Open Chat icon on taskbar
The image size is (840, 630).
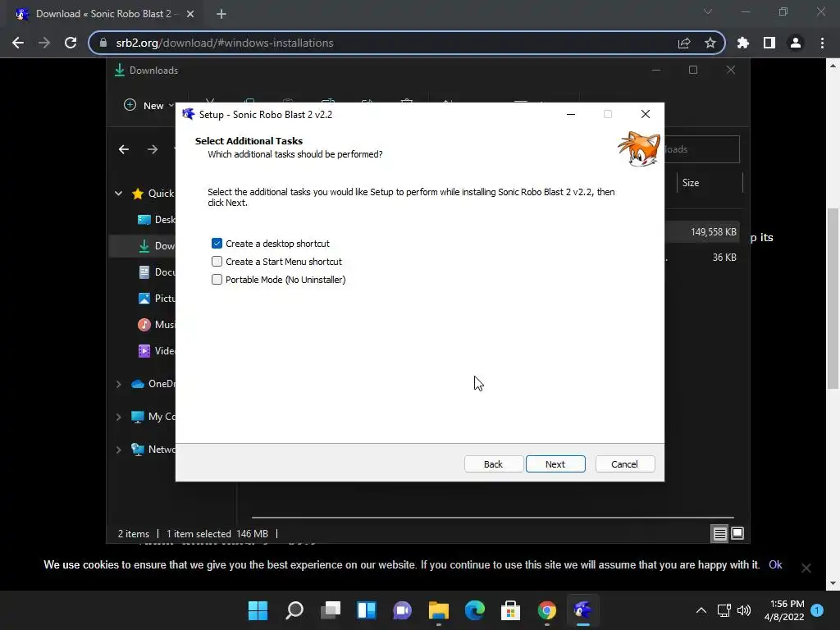(402, 610)
